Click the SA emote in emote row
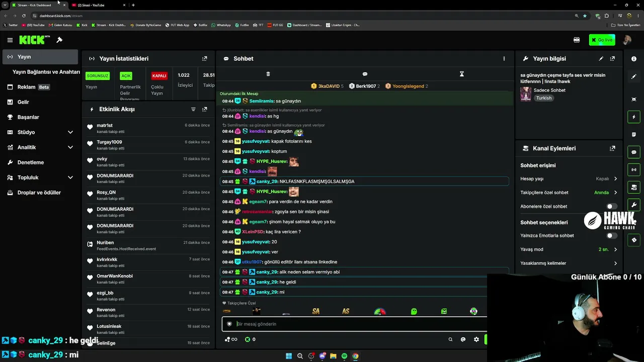Viewport: 644px width, 362px height. 316,312
